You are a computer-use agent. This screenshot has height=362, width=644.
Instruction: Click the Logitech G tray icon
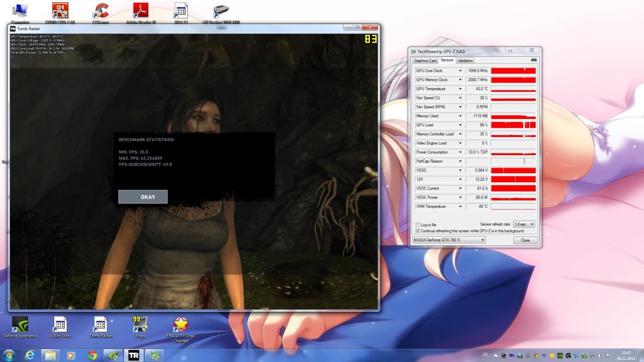(x=568, y=356)
